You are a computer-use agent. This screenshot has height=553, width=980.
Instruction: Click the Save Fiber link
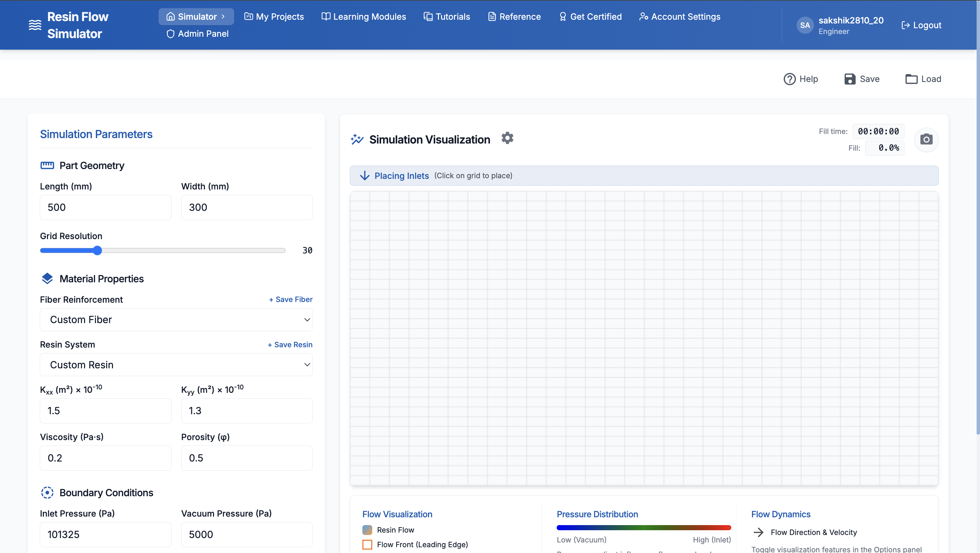(x=291, y=299)
